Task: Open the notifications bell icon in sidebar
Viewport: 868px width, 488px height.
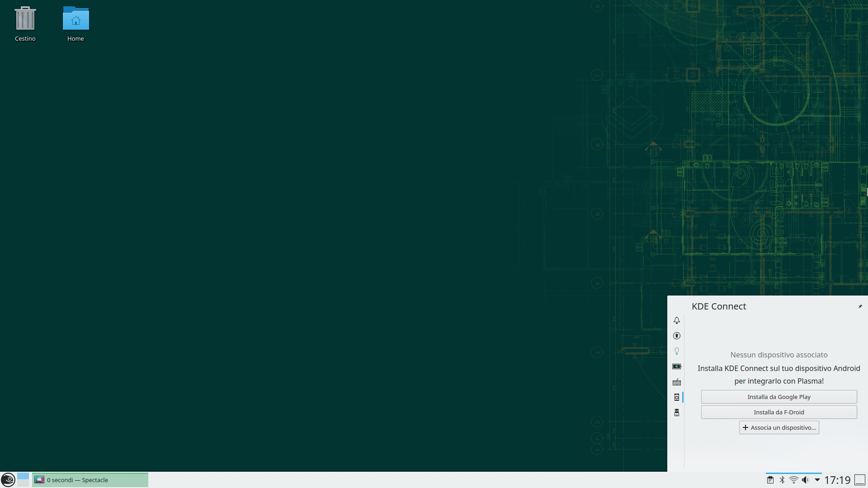Action: [677, 320]
